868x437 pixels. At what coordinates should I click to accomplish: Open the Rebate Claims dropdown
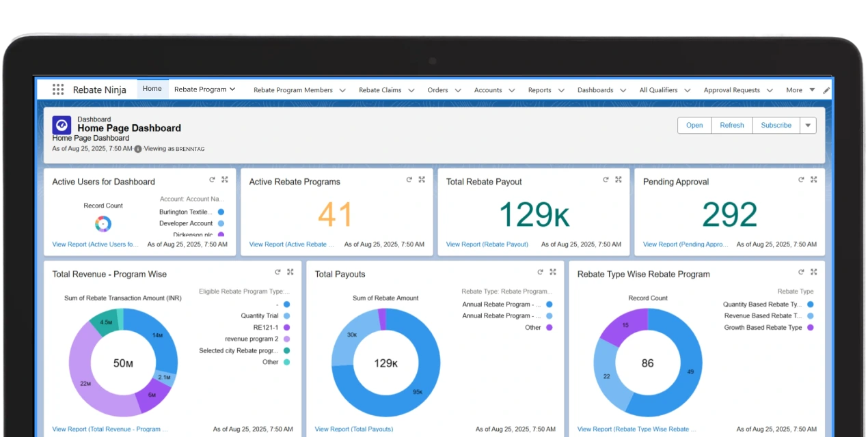click(386, 89)
